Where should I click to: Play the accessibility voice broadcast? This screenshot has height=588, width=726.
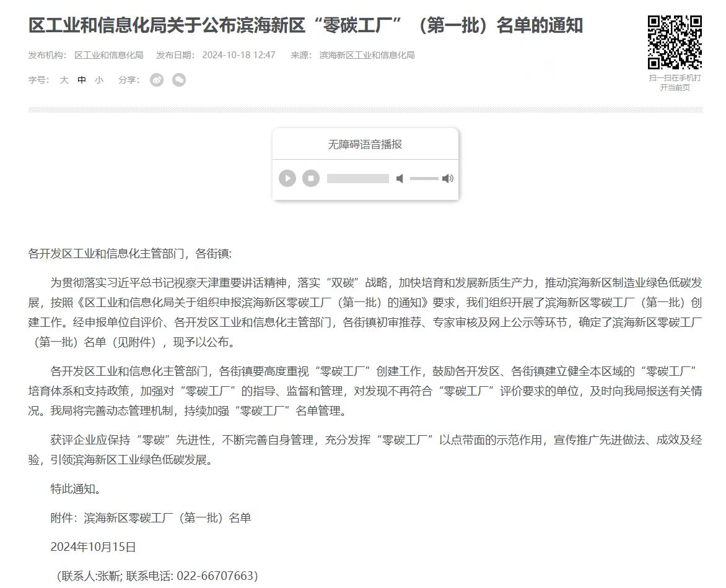(287, 178)
